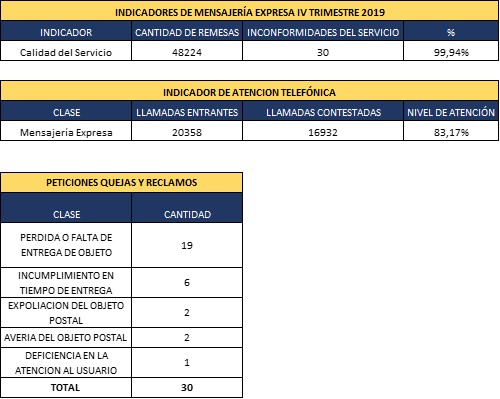500x399 pixels.
Task: Click the 'NIVEL DE ATENCIÓN' header cell
Action: [451, 112]
